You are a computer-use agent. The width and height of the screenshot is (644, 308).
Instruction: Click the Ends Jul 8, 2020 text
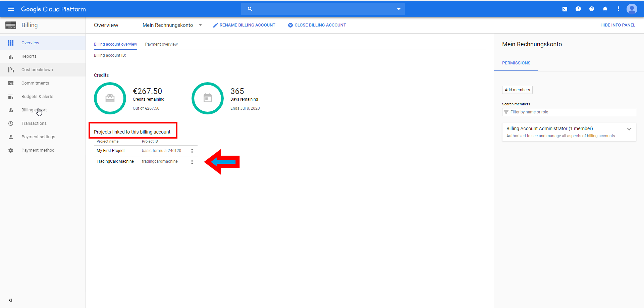click(x=245, y=108)
